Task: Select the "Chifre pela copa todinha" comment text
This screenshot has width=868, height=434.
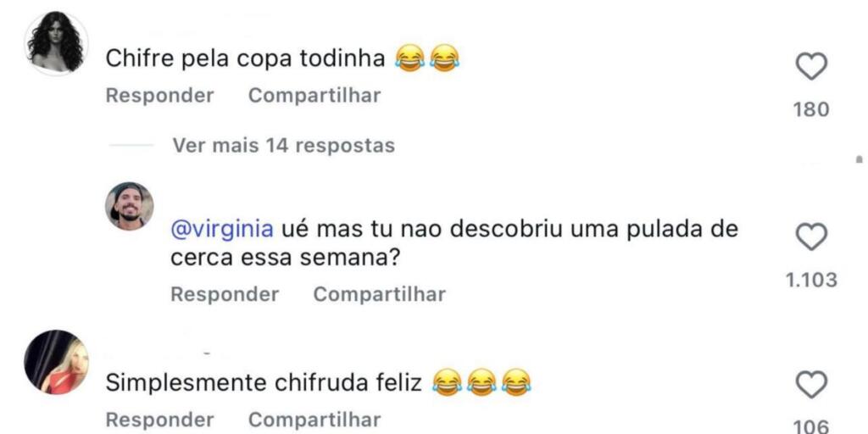Action: [x=246, y=58]
